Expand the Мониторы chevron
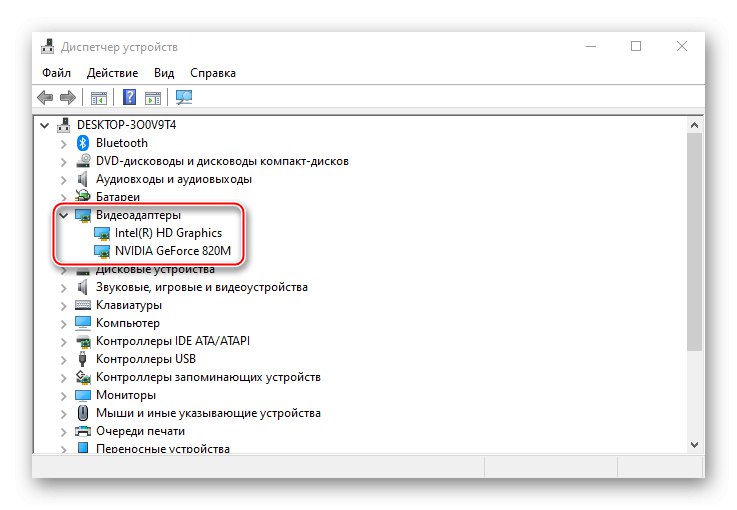This screenshot has width=737, height=510. [63, 396]
